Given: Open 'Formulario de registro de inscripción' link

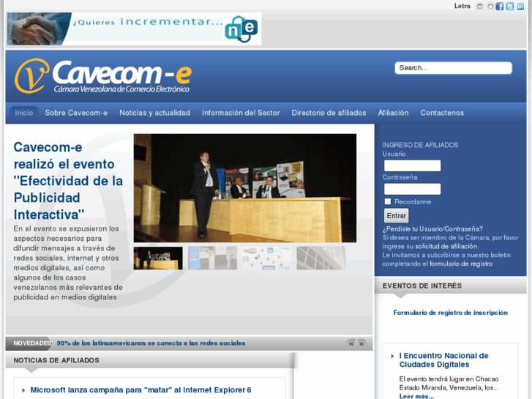Looking at the screenshot, I should pos(451,313).
